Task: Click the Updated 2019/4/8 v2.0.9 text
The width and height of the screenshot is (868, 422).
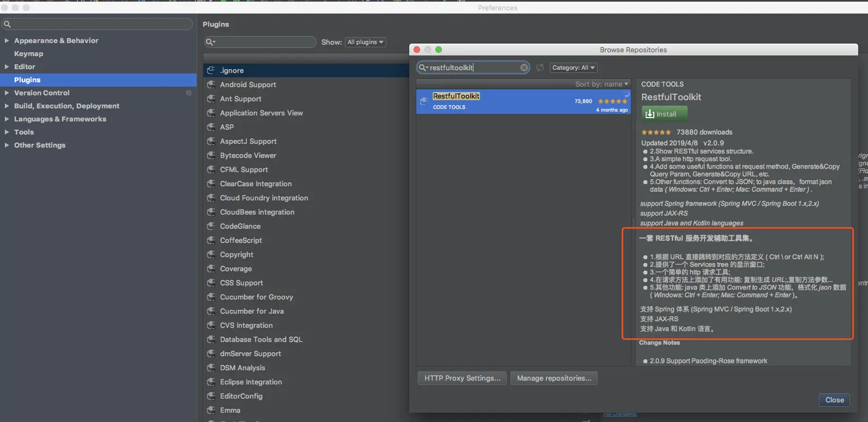Action: coord(683,143)
